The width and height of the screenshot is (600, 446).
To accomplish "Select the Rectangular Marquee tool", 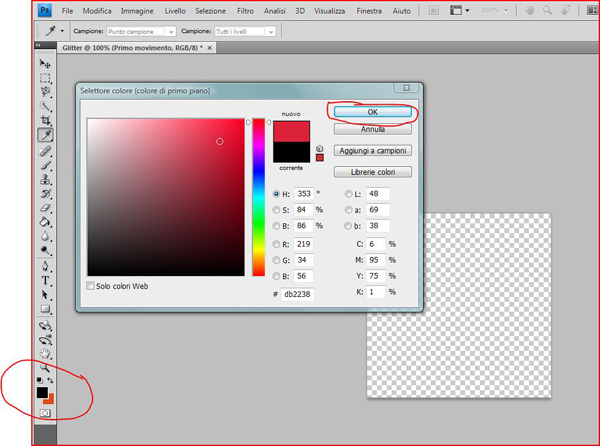I will [45, 78].
